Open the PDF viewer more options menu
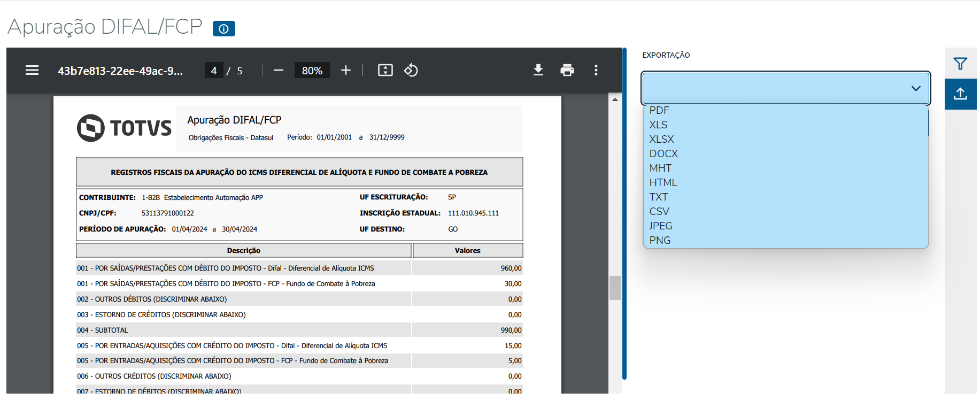 click(596, 70)
